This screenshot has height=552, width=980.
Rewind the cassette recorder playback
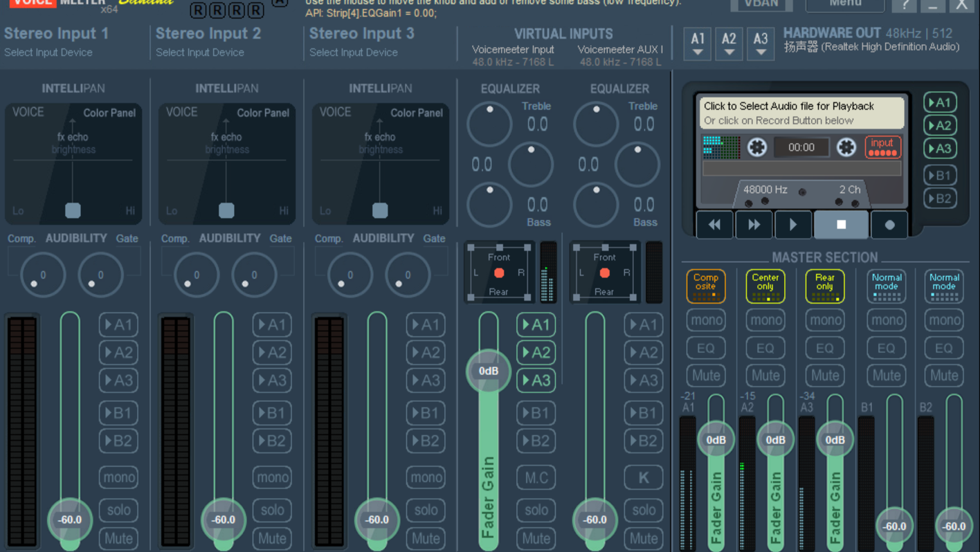click(x=715, y=225)
